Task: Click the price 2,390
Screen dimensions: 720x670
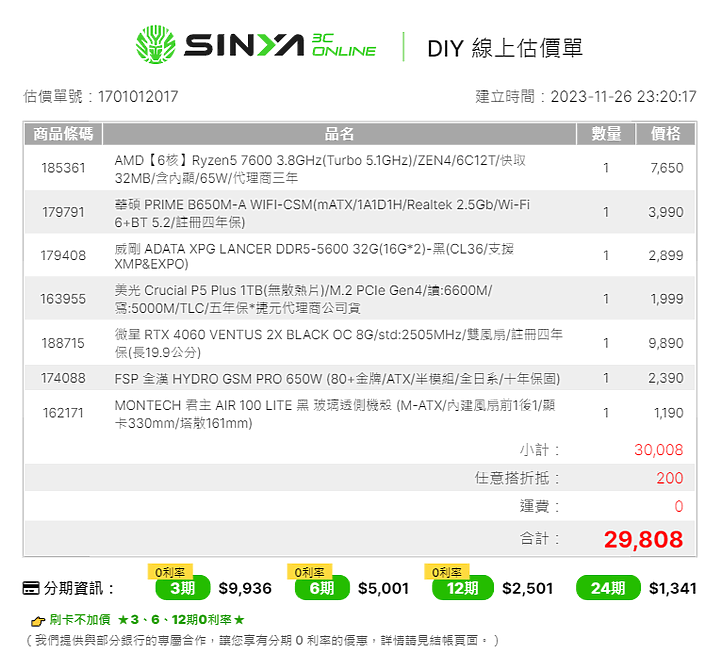Action: point(666,378)
